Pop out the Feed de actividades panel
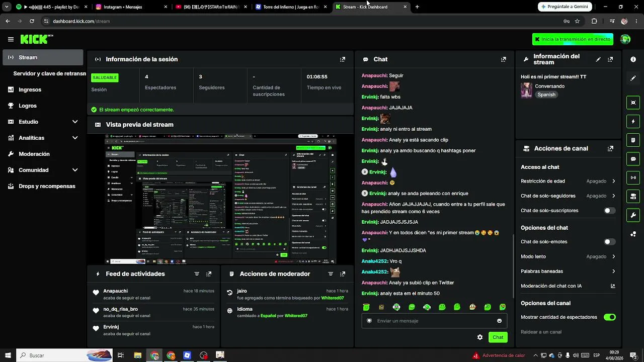The image size is (644, 362). click(x=209, y=274)
